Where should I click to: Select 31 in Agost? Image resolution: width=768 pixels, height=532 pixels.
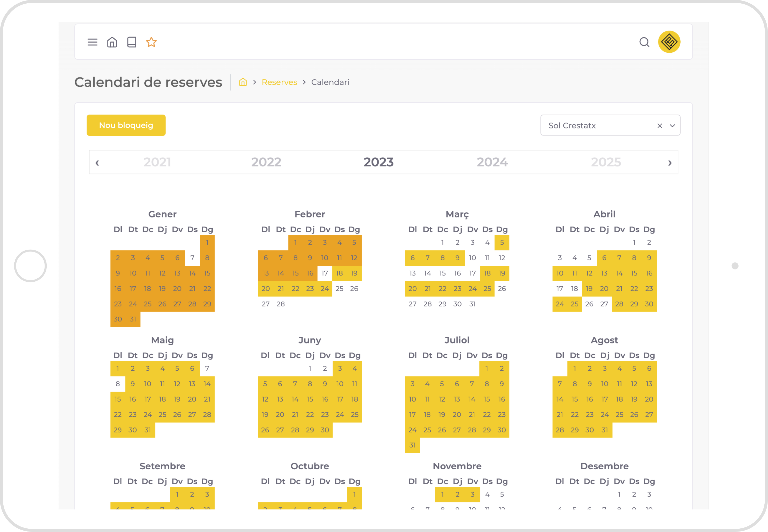(605, 430)
